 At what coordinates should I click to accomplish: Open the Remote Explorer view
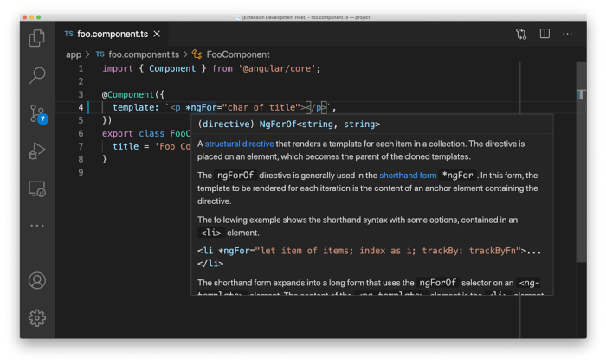click(37, 189)
